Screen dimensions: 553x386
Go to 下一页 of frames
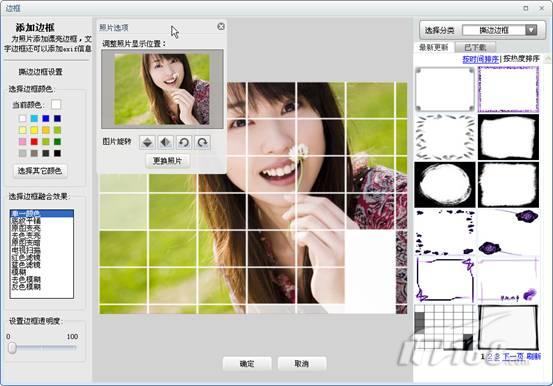[x=513, y=356]
